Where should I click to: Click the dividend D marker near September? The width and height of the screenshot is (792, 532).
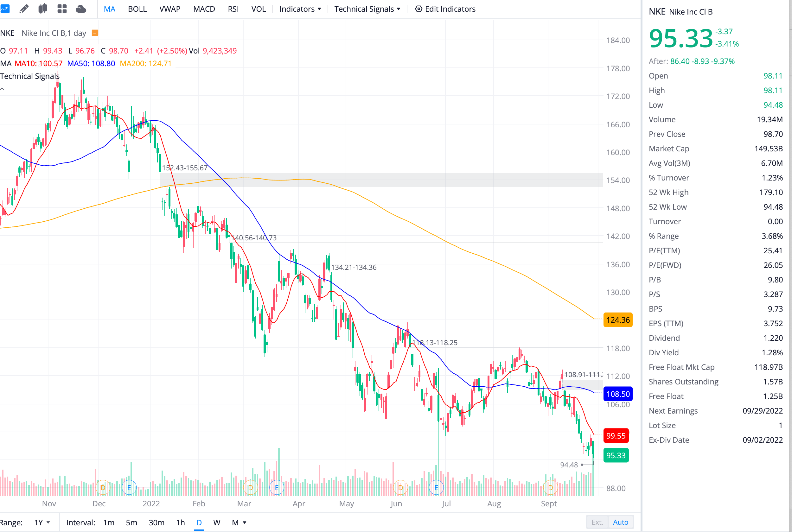550,488
